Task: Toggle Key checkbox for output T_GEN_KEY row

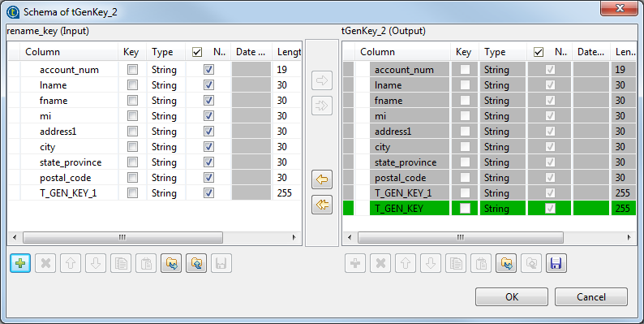Action: pos(465,209)
